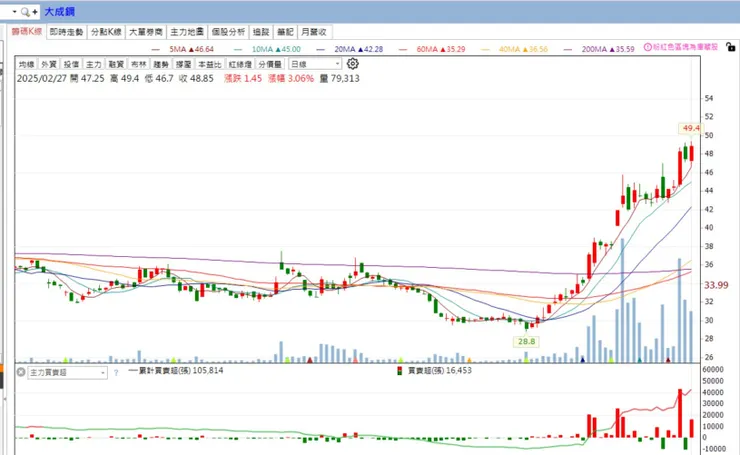Click the 10MA legend line swatch

[238, 49]
